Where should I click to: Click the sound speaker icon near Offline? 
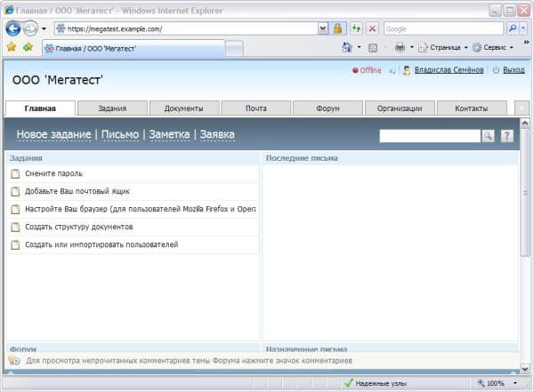[392, 71]
